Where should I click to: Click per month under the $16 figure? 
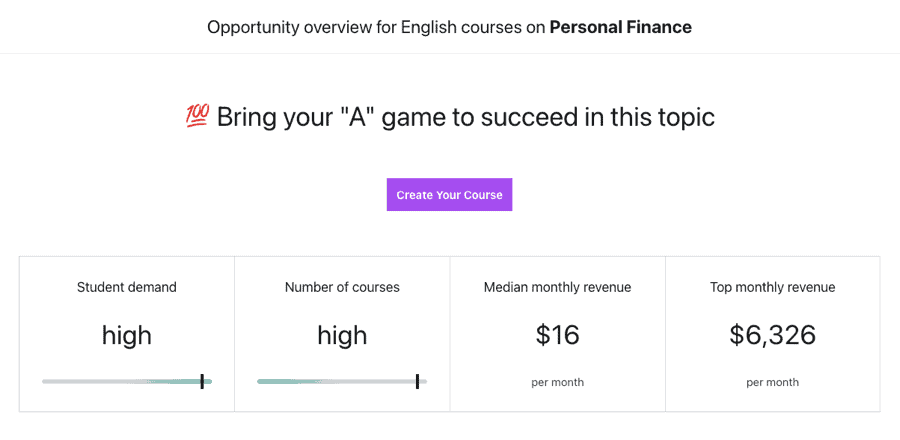[557, 382]
